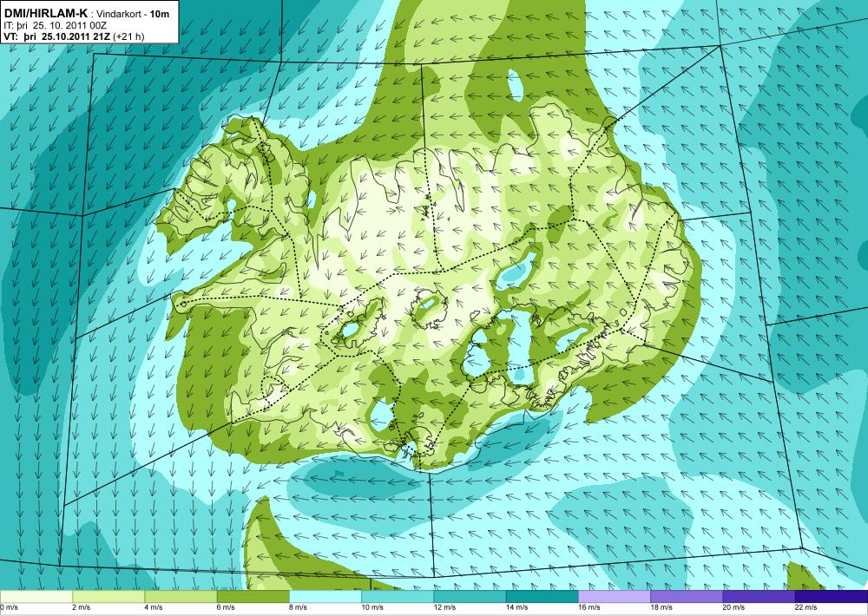Click the medium teal 12–14 m/s legend swatch

[x=470, y=597]
